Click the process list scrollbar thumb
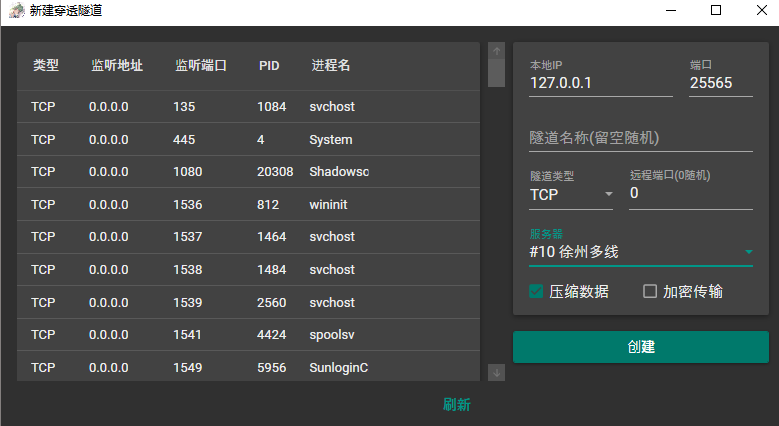779x426 pixels. pyautogui.click(x=496, y=73)
